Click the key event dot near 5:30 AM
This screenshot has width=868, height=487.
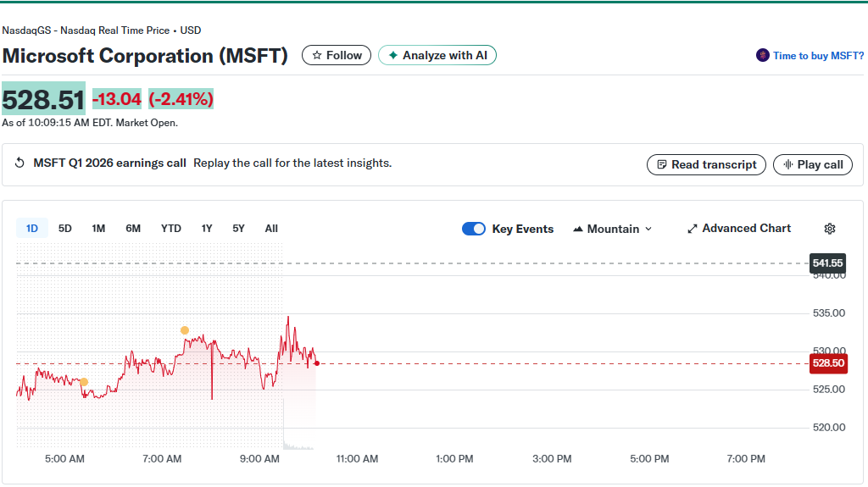tap(83, 382)
